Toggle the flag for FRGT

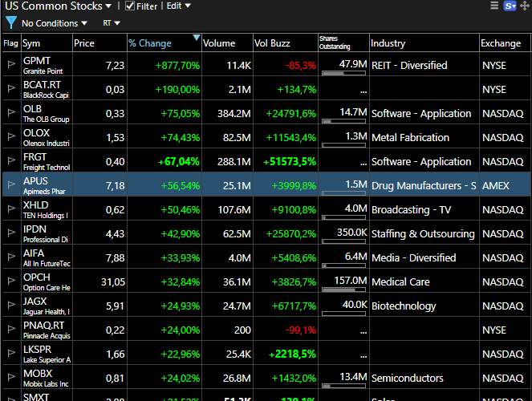click(x=11, y=160)
